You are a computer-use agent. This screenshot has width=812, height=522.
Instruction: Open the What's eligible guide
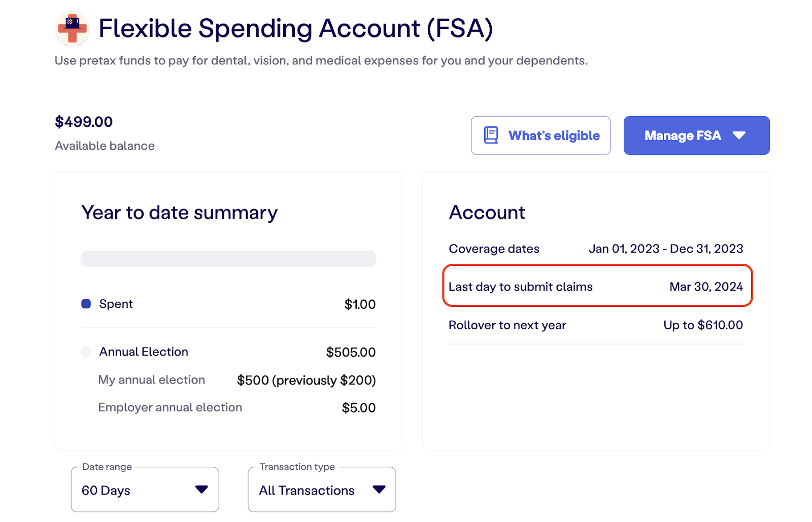[540, 135]
